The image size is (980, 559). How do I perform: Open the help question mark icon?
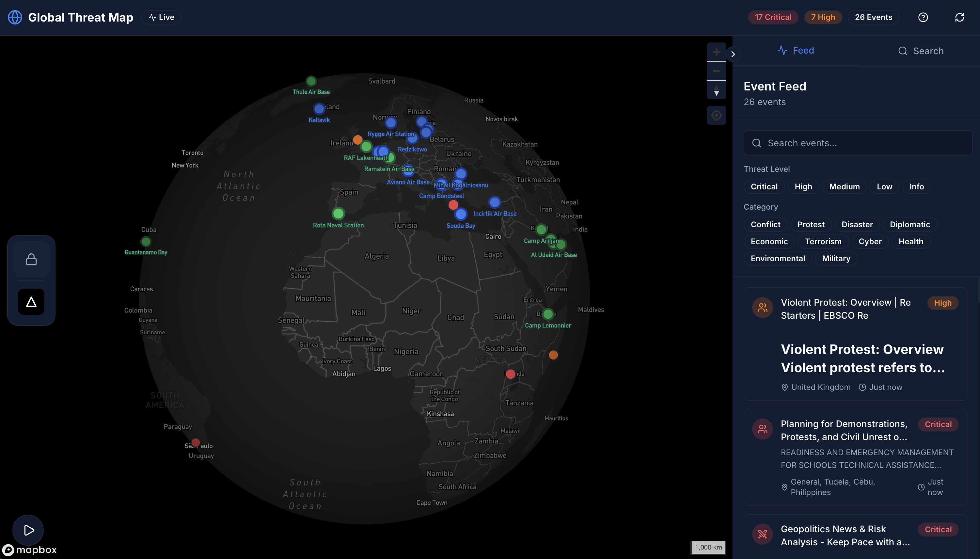923,17
